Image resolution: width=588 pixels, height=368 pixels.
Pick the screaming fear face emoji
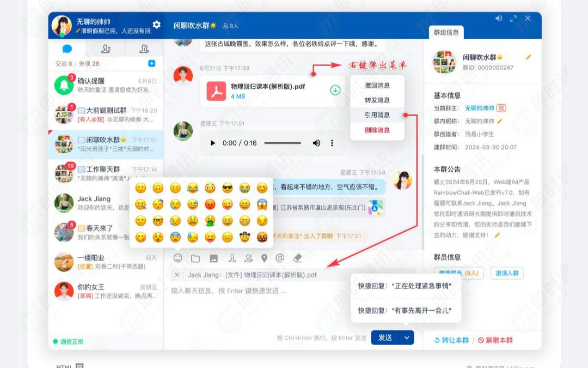pos(262,204)
